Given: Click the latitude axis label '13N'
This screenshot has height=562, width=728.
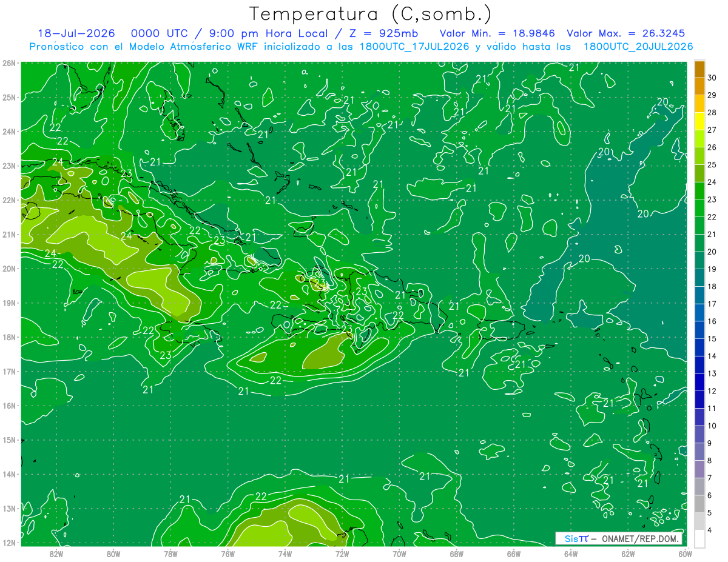Looking at the screenshot, I should tap(9, 509).
